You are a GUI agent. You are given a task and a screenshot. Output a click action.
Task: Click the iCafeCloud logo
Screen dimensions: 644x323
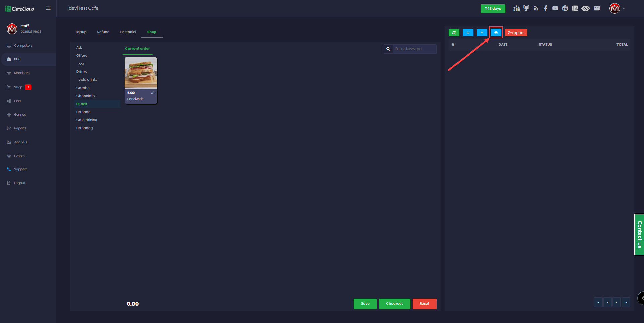[20, 9]
